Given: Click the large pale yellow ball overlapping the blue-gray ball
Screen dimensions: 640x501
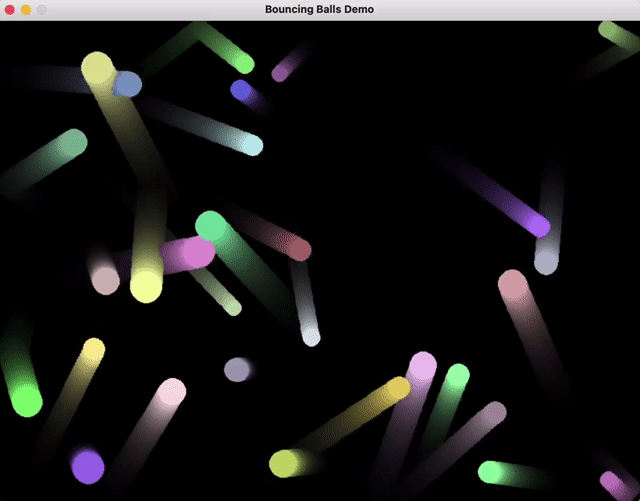Looking at the screenshot, I should (x=97, y=68).
